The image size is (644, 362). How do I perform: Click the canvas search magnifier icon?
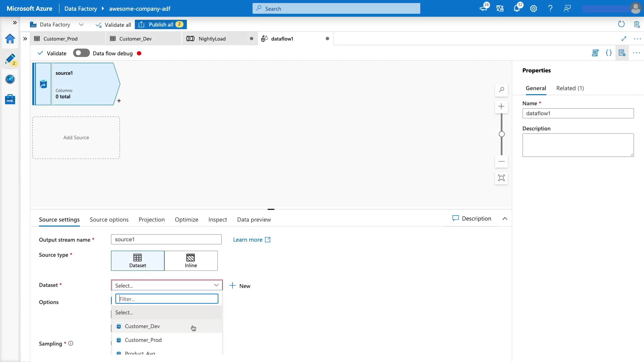[x=501, y=90]
